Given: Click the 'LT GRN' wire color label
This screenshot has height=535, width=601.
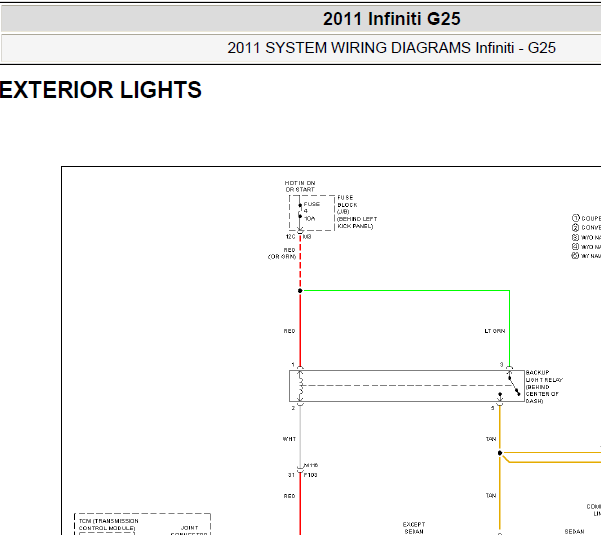Looking at the screenshot, I should pos(495,331).
